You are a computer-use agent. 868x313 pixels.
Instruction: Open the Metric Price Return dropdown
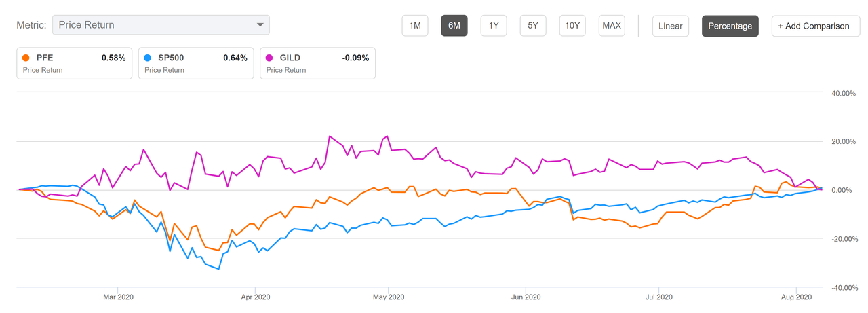160,25
